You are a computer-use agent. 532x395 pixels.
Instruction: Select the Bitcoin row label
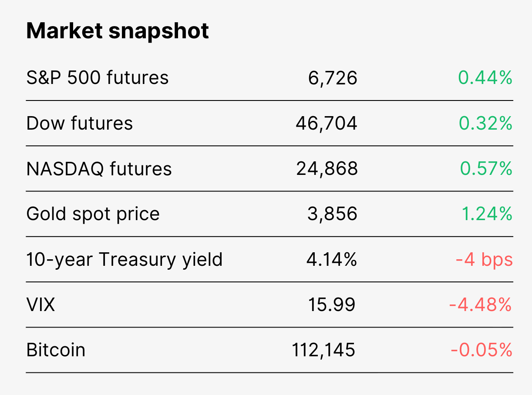pyautogui.click(x=56, y=350)
